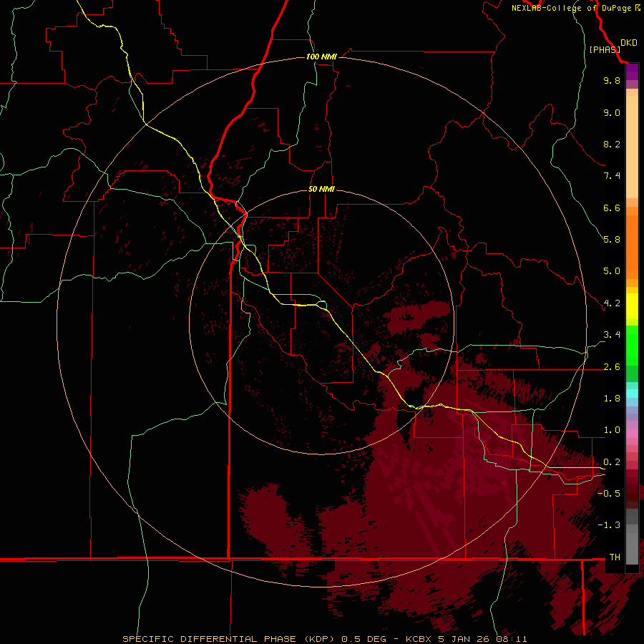Click the KCBX station identifier
644x644 pixels.
419,639
